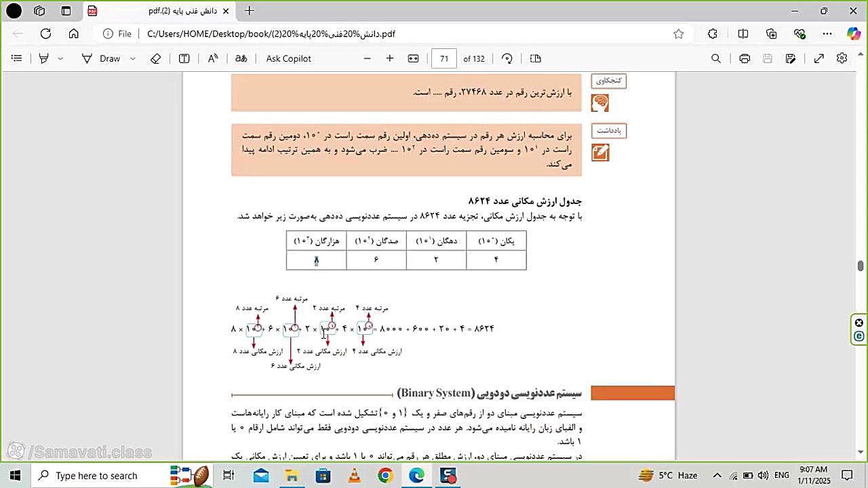Open the volume control
Screen dimensions: 868x488
pyautogui.click(x=763, y=475)
